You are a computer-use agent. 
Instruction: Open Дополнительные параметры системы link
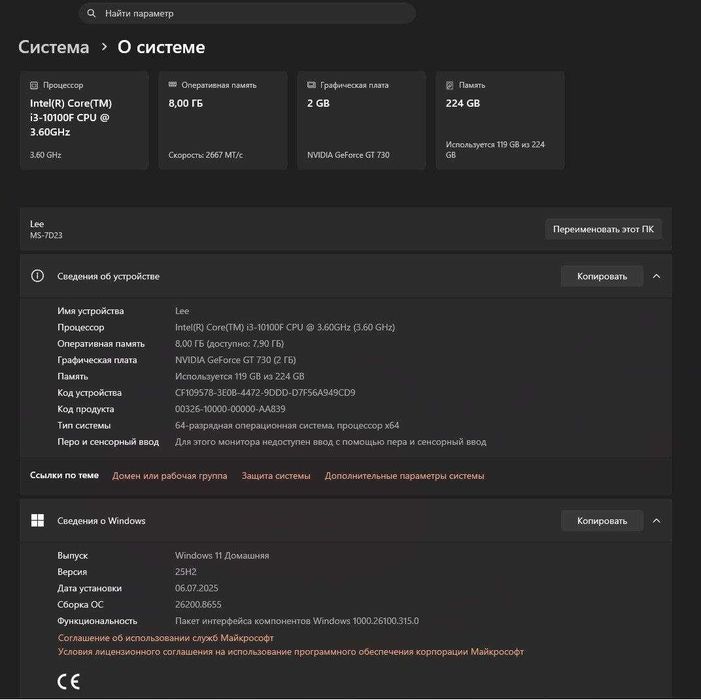coord(404,476)
